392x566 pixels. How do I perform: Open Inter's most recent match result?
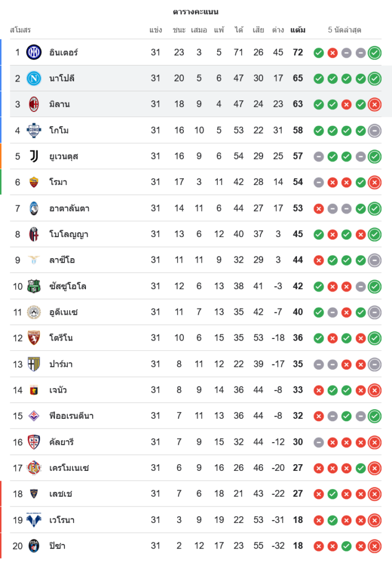click(374, 53)
